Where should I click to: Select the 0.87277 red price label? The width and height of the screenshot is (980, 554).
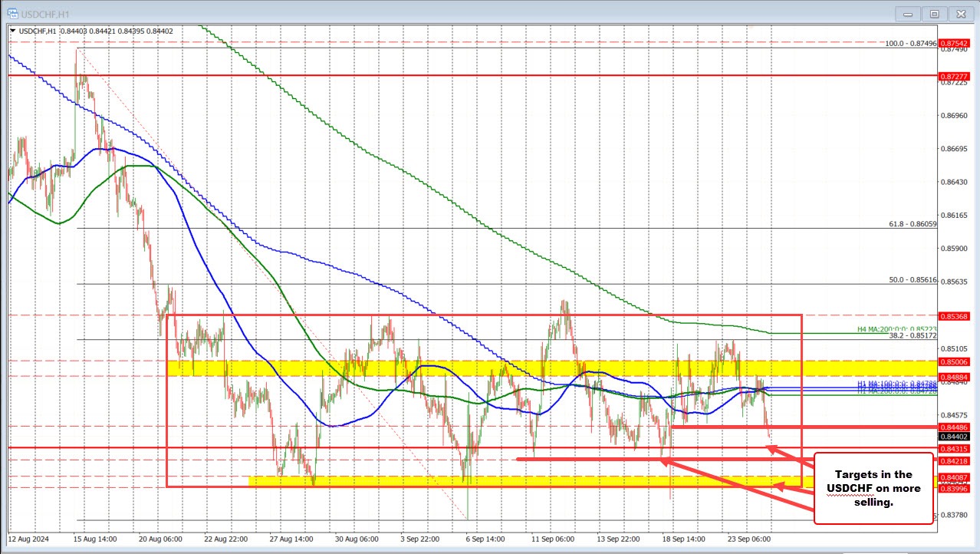[955, 77]
